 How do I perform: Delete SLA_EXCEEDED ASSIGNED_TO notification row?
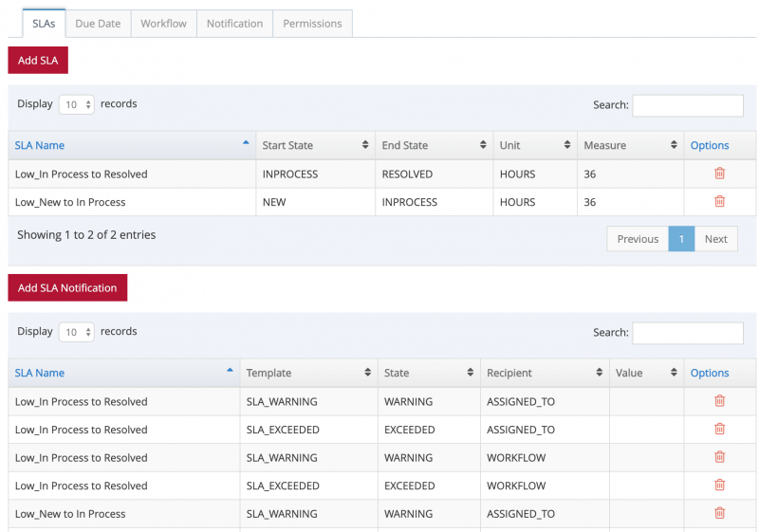[719, 430]
